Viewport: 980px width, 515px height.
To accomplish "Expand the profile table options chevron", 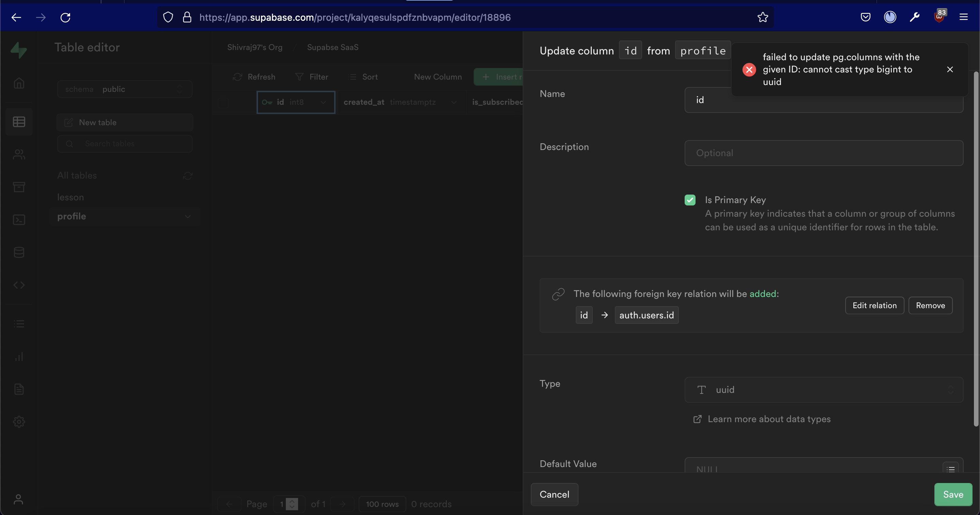I will click(x=187, y=216).
